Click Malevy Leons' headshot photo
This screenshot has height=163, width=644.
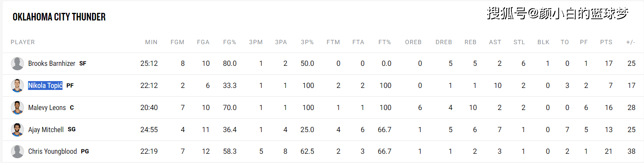[x=17, y=108]
